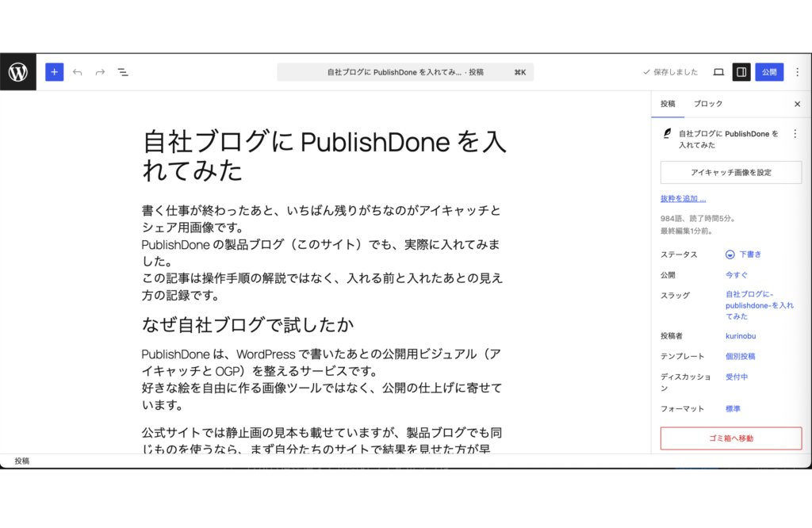Click the 984語 word count text

click(x=697, y=219)
